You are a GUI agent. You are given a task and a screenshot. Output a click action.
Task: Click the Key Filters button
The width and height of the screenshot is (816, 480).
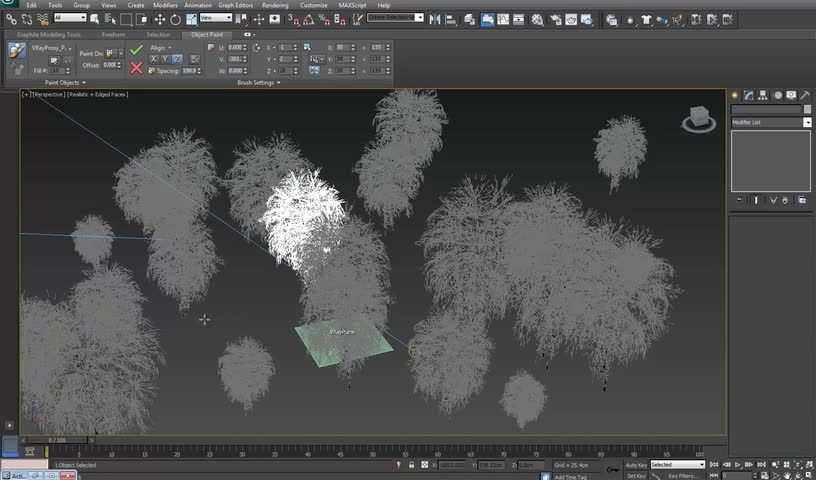pos(685,476)
